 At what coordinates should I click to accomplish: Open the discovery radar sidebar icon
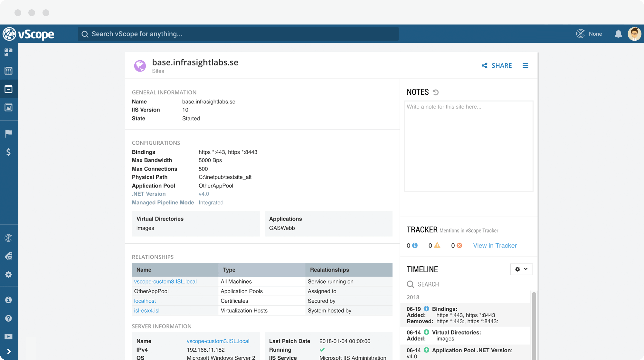tap(9, 238)
